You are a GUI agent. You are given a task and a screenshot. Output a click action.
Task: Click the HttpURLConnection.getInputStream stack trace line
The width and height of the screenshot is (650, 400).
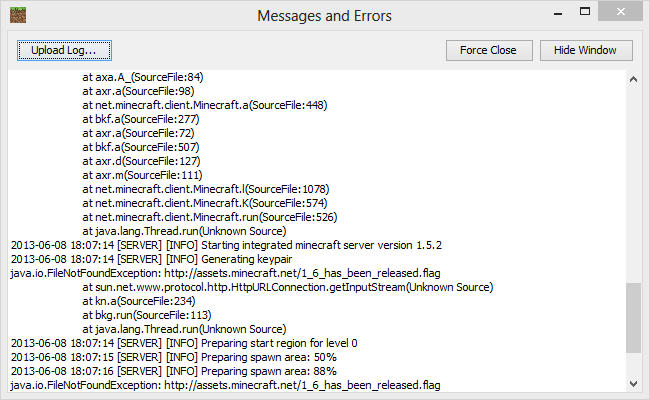point(288,287)
